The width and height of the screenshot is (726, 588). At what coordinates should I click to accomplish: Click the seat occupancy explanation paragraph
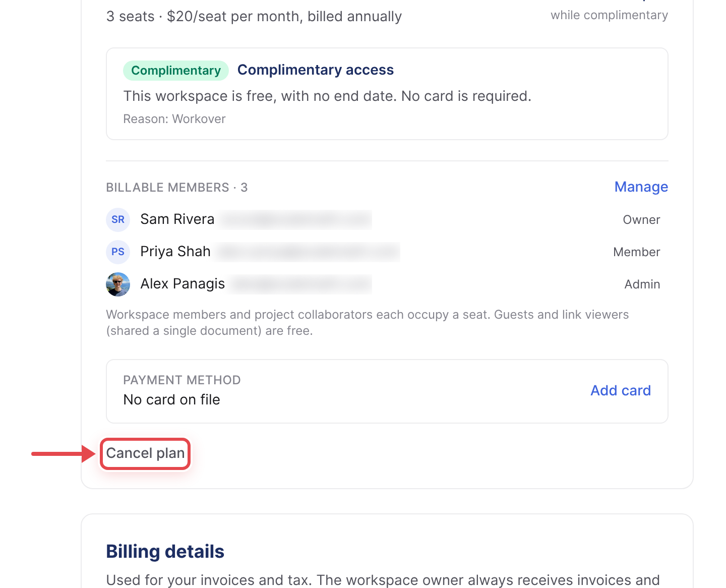368,323
